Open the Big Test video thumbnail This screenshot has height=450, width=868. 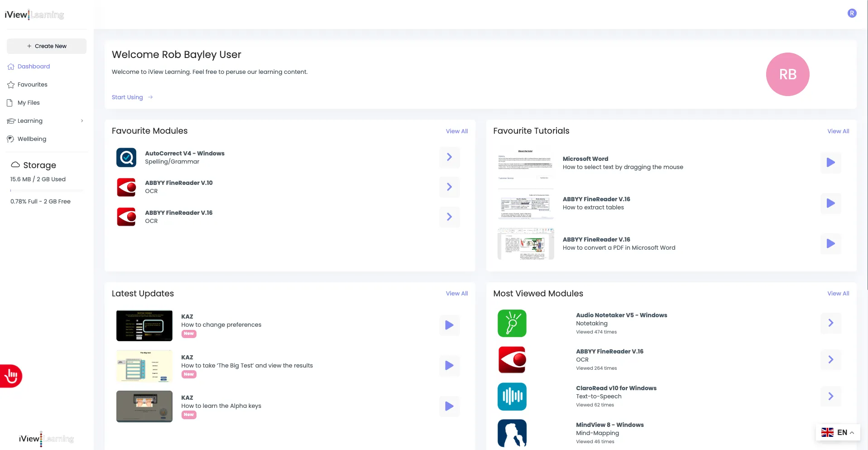(144, 366)
